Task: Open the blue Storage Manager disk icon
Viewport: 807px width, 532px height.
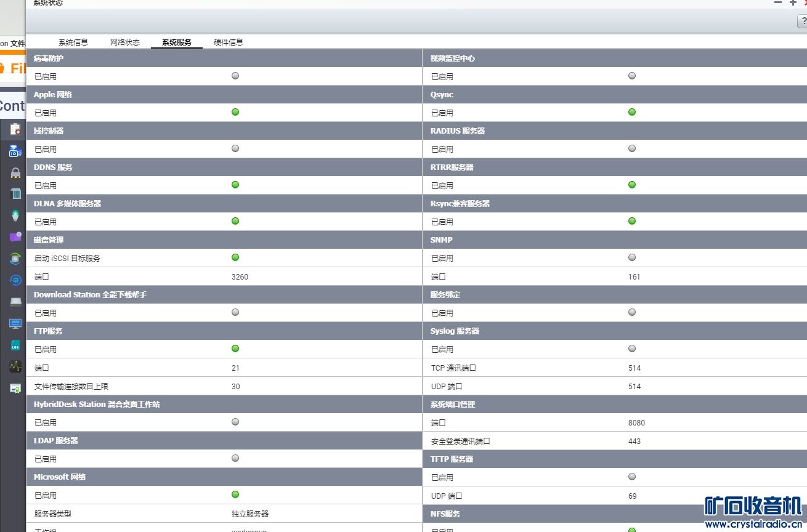Action: (x=15, y=151)
